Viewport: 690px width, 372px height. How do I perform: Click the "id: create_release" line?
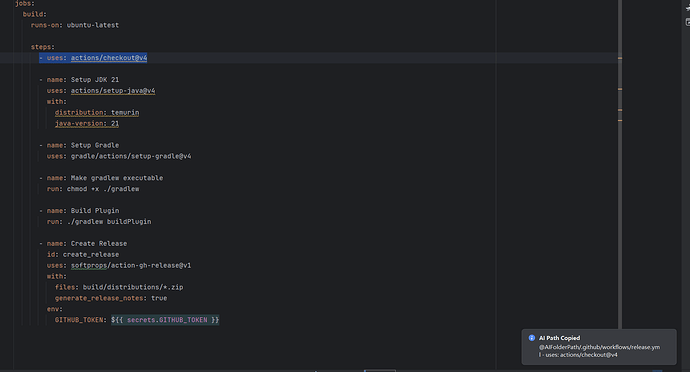(x=83, y=254)
